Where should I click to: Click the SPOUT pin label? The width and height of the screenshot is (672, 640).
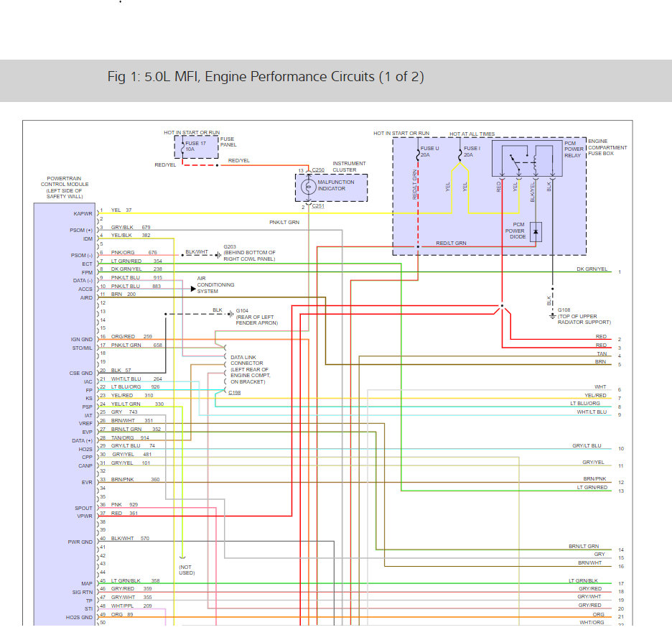pyautogui.click(x=83, y=508)
